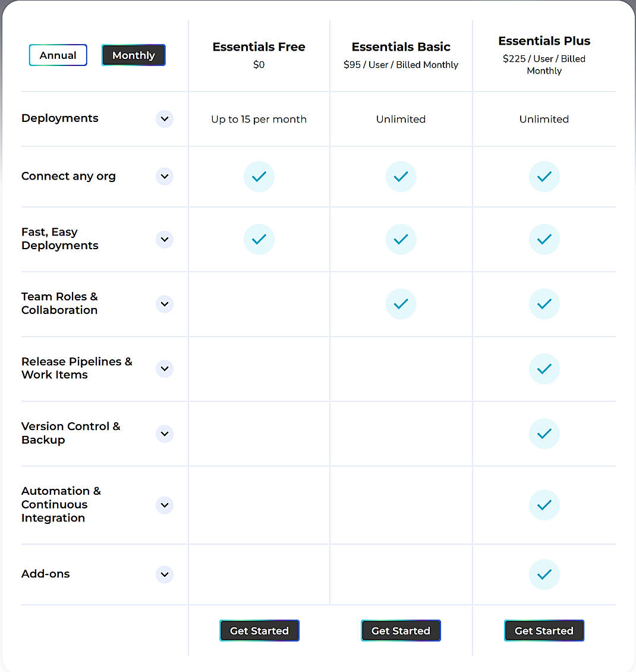This screenshot has width=636, height=672.
Task: Expand Version Control & Backup details
Action: click(x=164, y=434)
